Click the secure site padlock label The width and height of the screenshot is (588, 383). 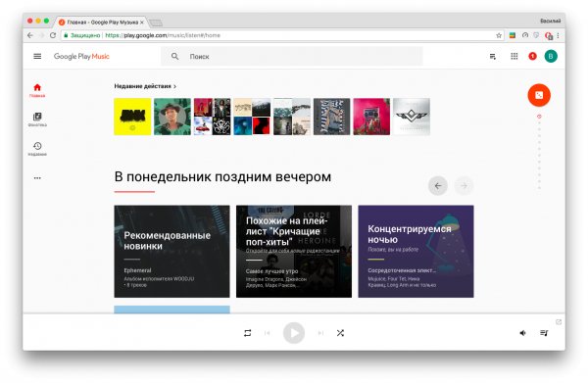point(82,35)
